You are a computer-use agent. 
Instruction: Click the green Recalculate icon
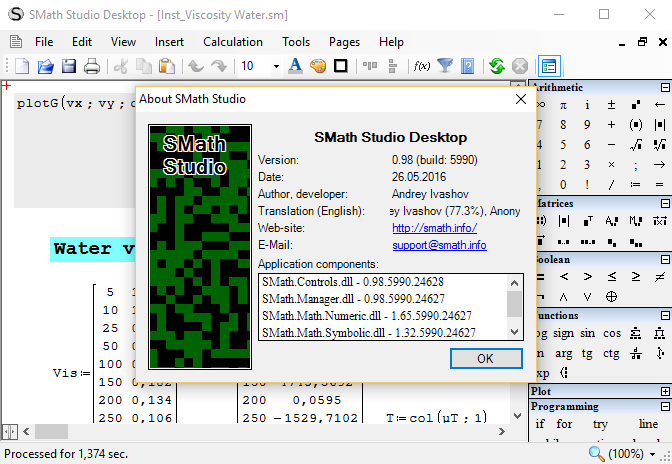pos(496,66)
